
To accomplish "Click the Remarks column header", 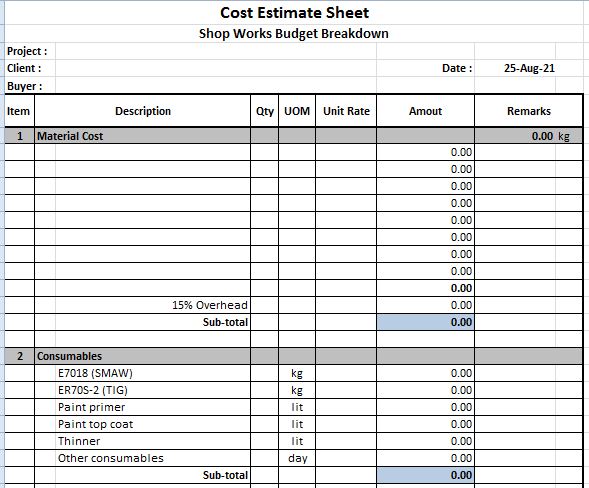I will click(x=529, y=111).
